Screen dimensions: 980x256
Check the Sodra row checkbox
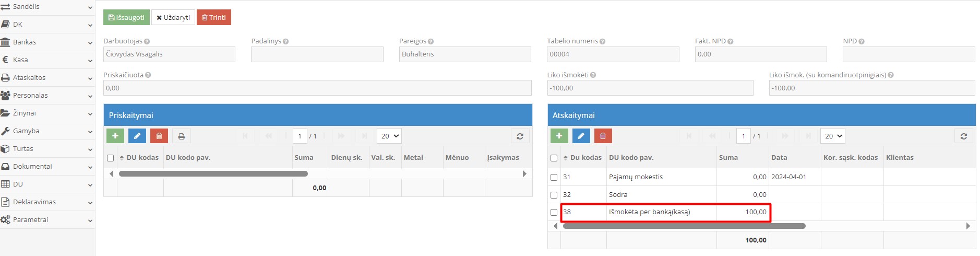[554, 195]
